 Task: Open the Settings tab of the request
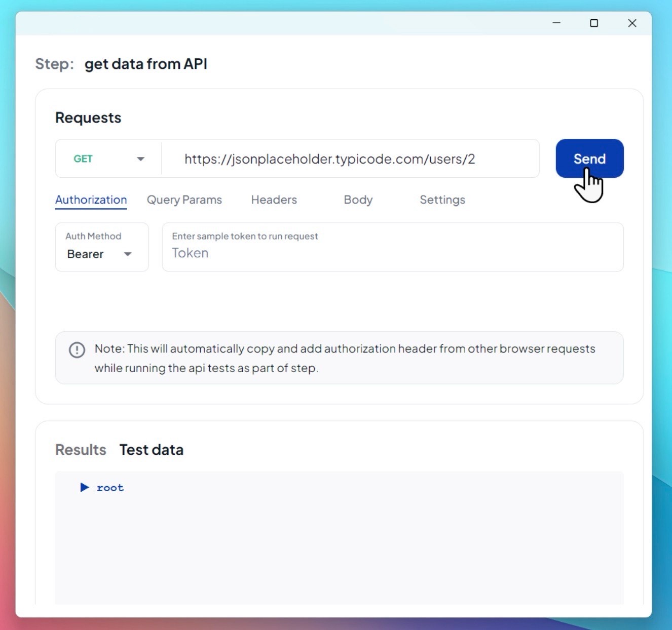pyautogui.click(x=442, y=200)
